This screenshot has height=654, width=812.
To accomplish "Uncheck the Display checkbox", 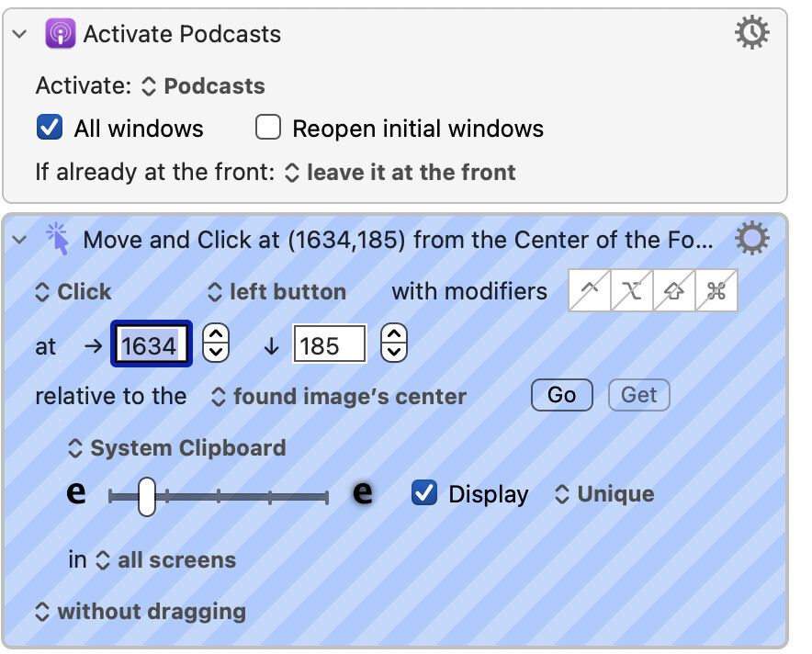I will [424, 492].
